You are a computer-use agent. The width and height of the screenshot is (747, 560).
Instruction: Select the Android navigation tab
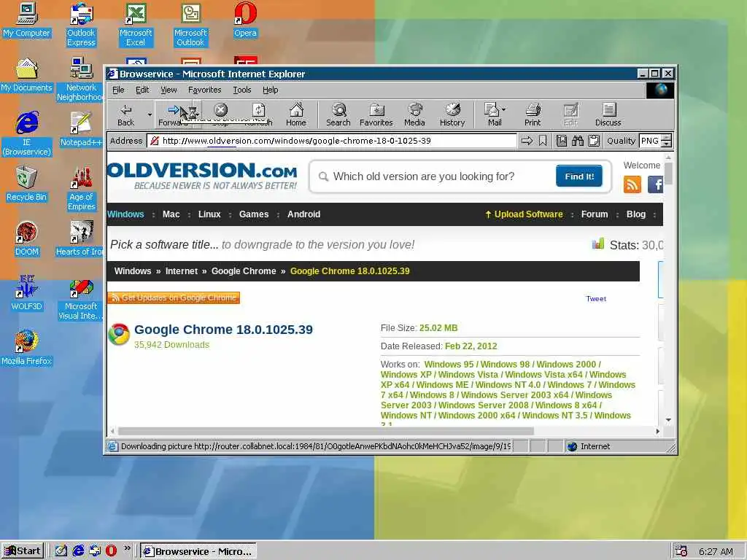coord(303,214)
